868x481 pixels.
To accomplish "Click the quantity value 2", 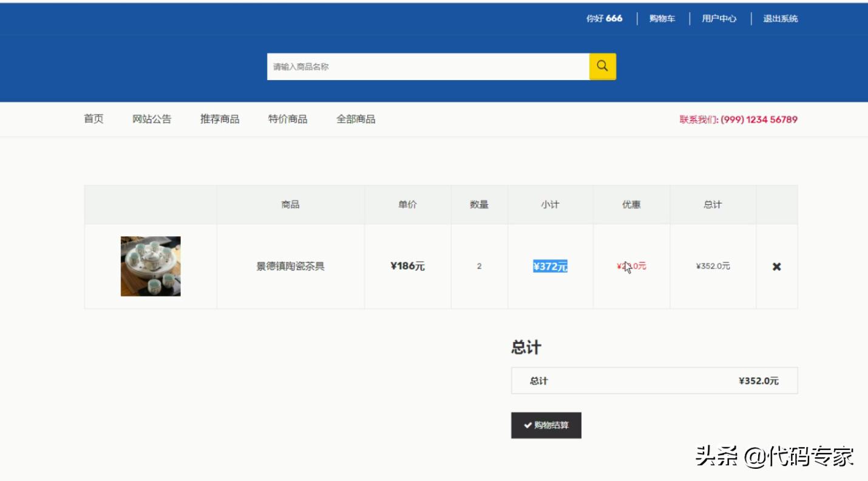I will tap(479, 266).
